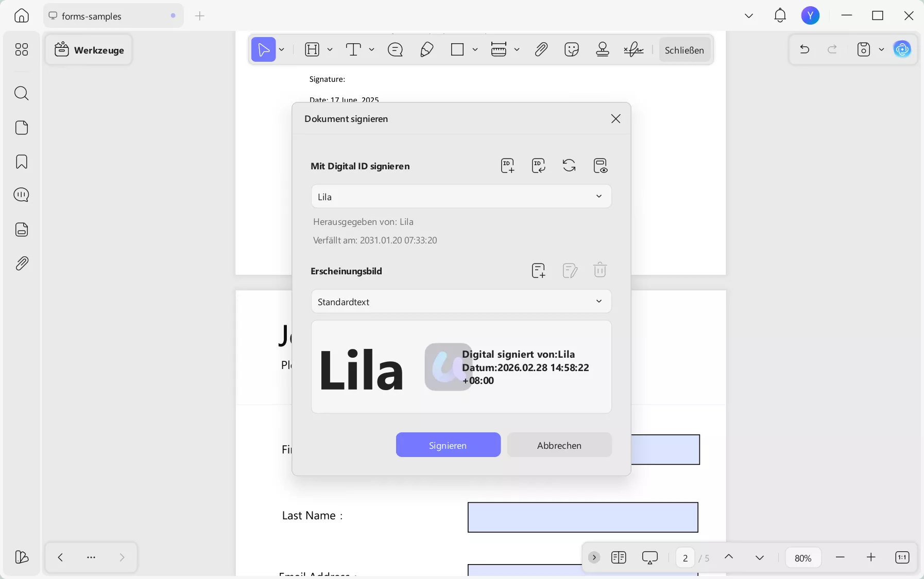Refresh the Digital ID list
Viewport: 924px width, 579px height.
click(570, 166)
